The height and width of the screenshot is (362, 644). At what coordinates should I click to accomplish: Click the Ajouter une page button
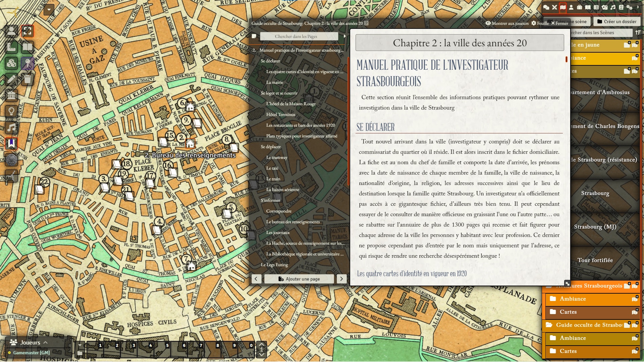coord(299,279)
